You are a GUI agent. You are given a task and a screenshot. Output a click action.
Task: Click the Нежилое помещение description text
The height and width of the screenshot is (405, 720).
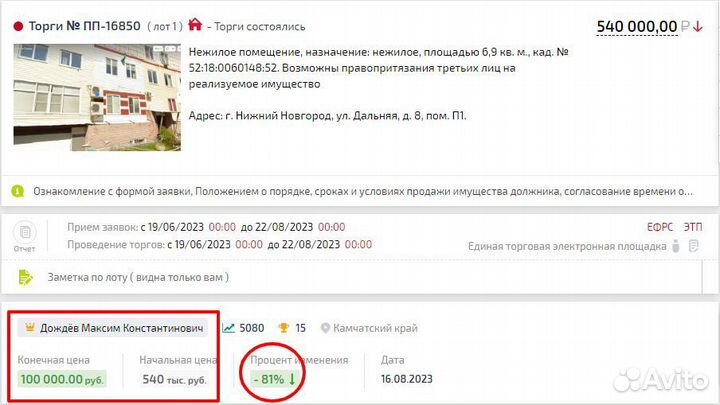pyautogui.click(x=379, y=68)
